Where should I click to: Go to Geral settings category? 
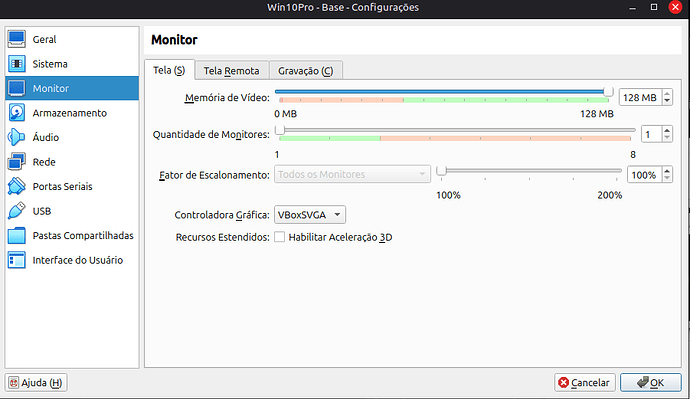[44, 40]
